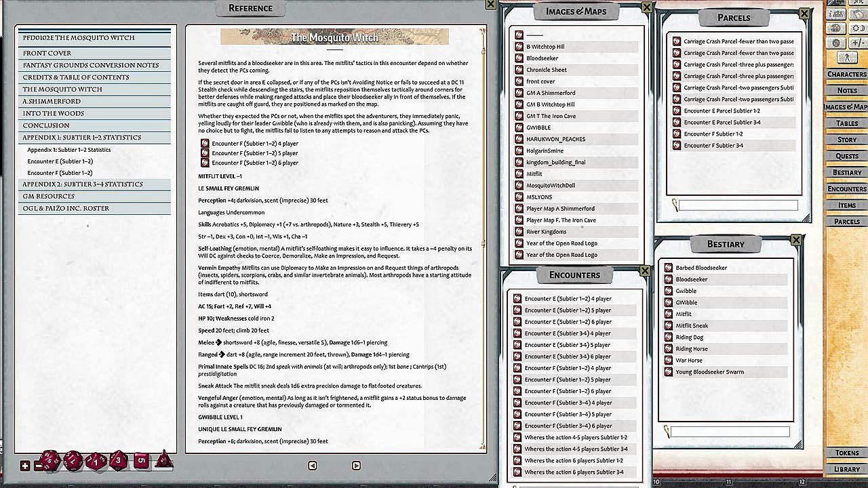This screenshot has height=488, width=868.
Task: Go to the previous page in Reference
Action: [x=313, y=466]
